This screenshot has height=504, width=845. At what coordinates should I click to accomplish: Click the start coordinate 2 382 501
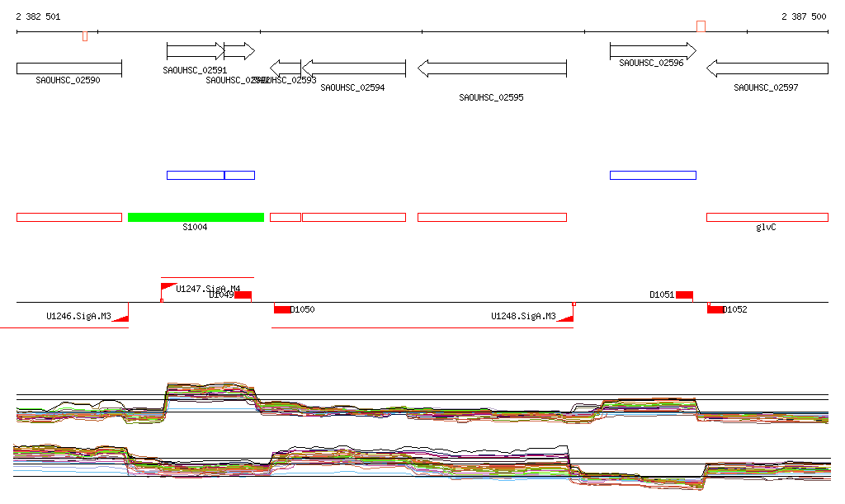pos(38,16)
